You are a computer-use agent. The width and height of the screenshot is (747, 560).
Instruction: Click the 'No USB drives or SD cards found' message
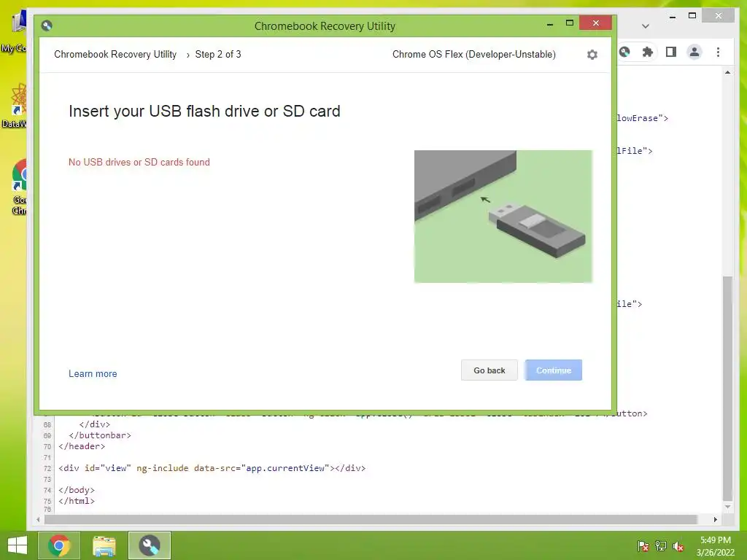139,163
